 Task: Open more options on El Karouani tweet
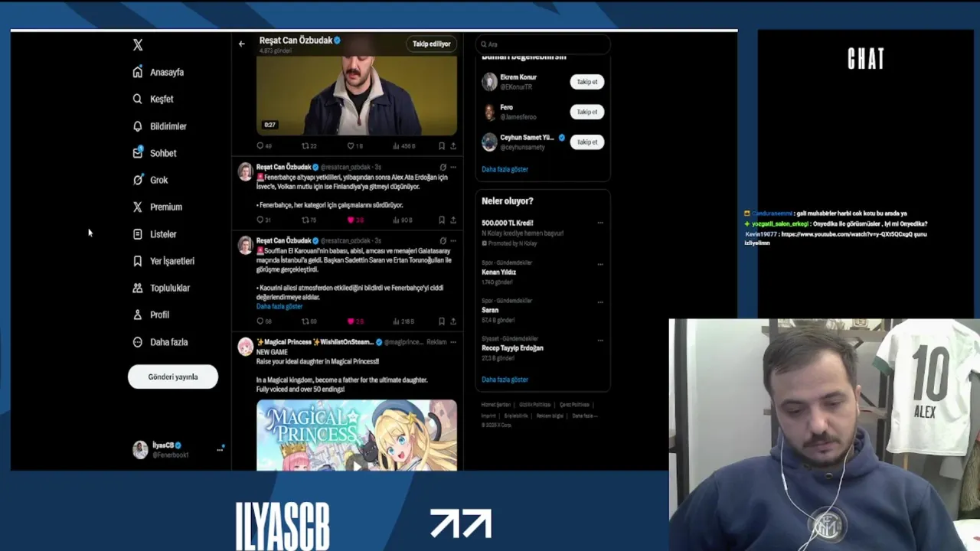453,240
